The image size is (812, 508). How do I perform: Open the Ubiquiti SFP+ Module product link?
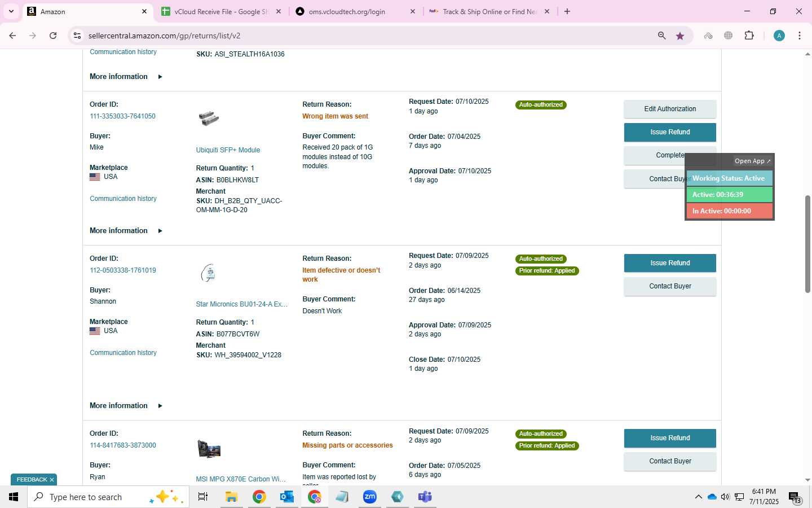click(x=228, y=150)
